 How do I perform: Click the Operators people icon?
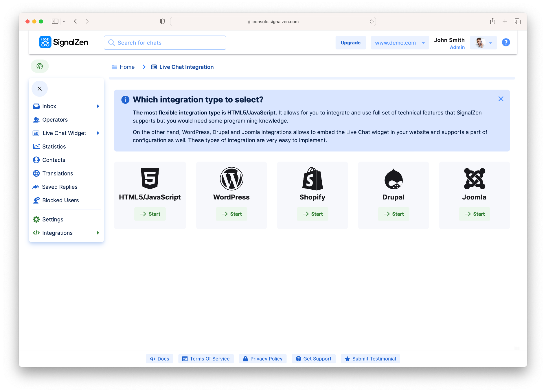(x=36, y=120)
